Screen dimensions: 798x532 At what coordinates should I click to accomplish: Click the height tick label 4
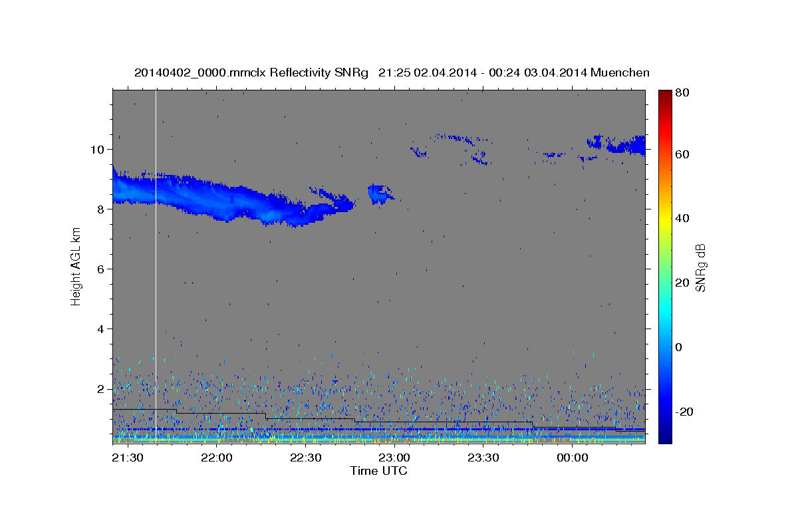pyautogui.click(x=102, y=329)
